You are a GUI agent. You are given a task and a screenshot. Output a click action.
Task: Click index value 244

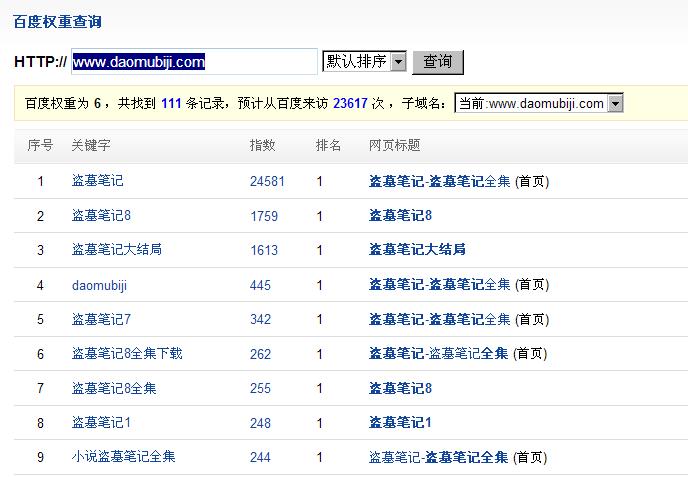pos(260,457)
